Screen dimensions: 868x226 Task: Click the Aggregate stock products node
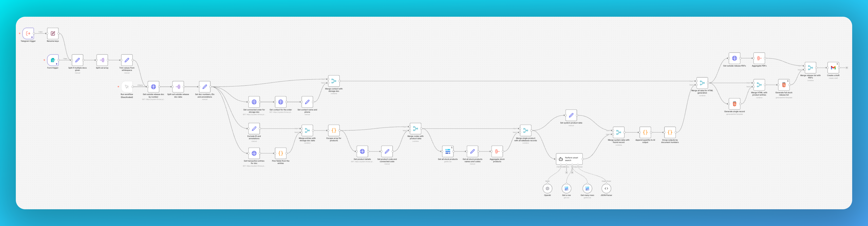[x=497, y=152]
